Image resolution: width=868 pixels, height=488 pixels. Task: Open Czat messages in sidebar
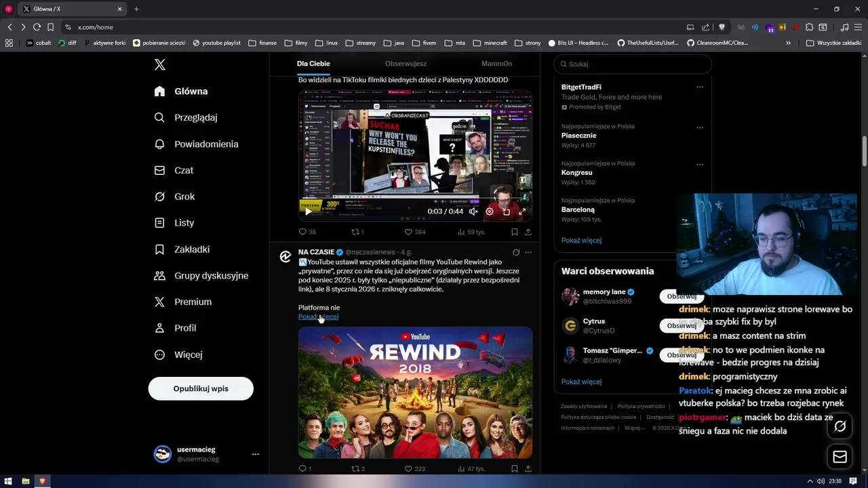coord(174,170)
